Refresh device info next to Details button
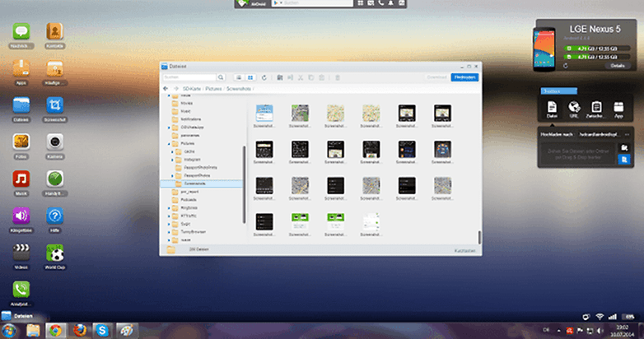Image resolution: width=644 pixels, height=339 pixels. point(566,66)
